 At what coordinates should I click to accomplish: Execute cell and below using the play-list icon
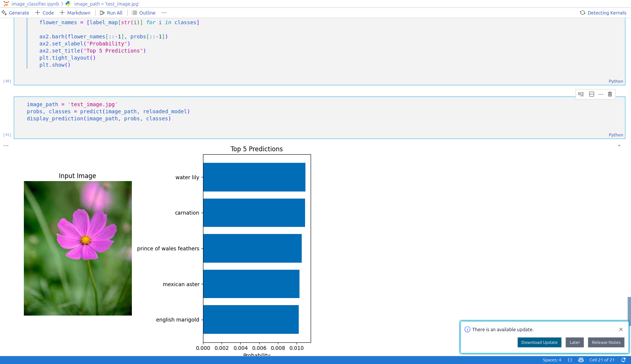[x=581, y=94]
